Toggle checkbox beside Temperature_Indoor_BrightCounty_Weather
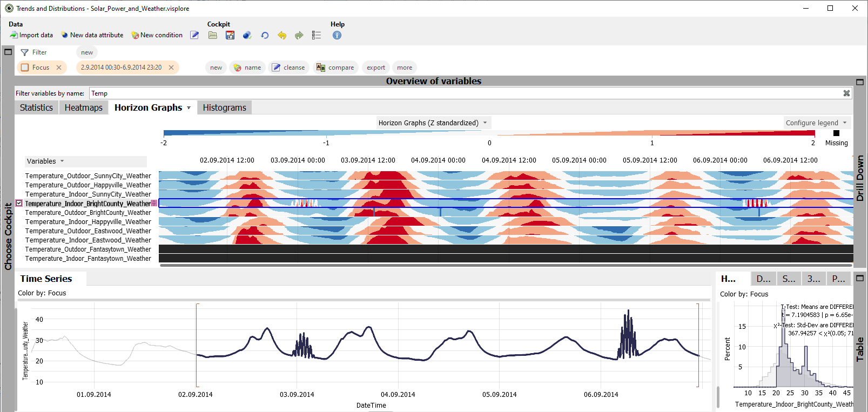868x412 pixels. pyautogui.click(x=19, y=203)
